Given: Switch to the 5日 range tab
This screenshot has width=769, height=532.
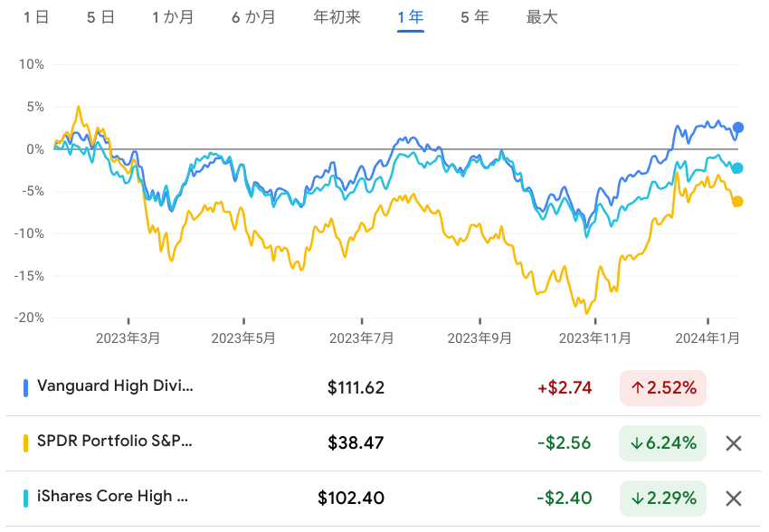Looking at the screenshot, I should 101,18.
